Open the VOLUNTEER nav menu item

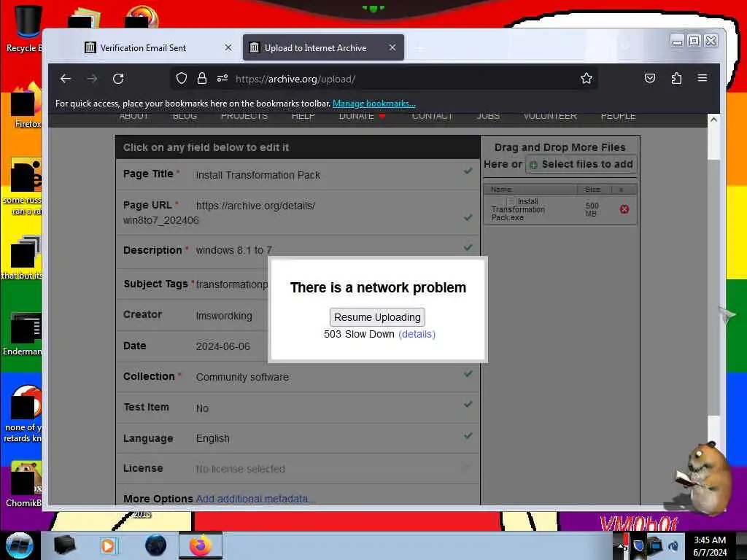point(550,116)
